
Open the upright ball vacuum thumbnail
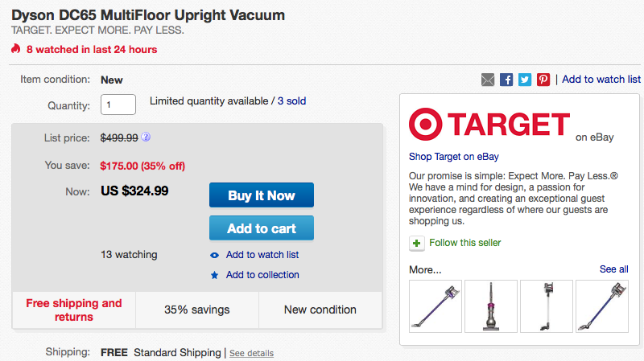click(490, 306)
